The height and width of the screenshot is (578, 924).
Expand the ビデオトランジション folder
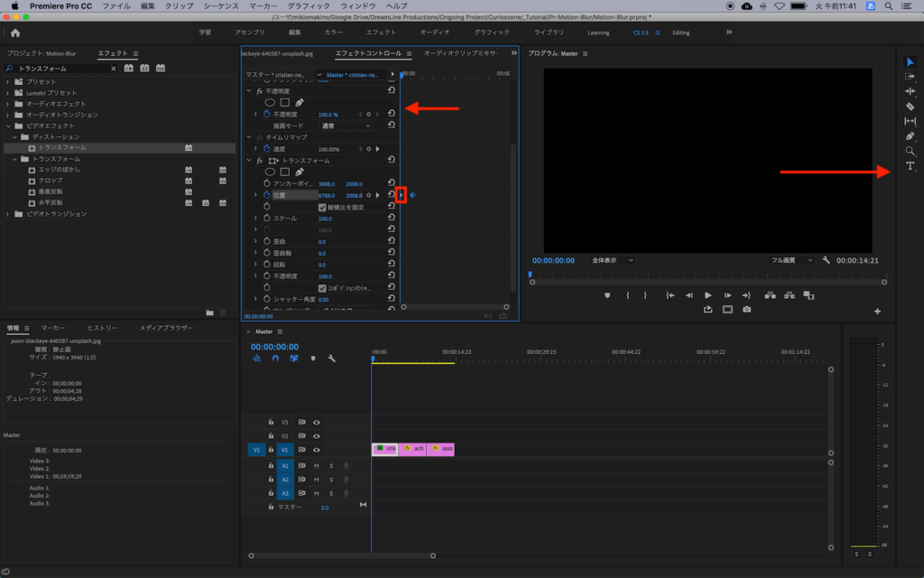(x=9, y=214)
